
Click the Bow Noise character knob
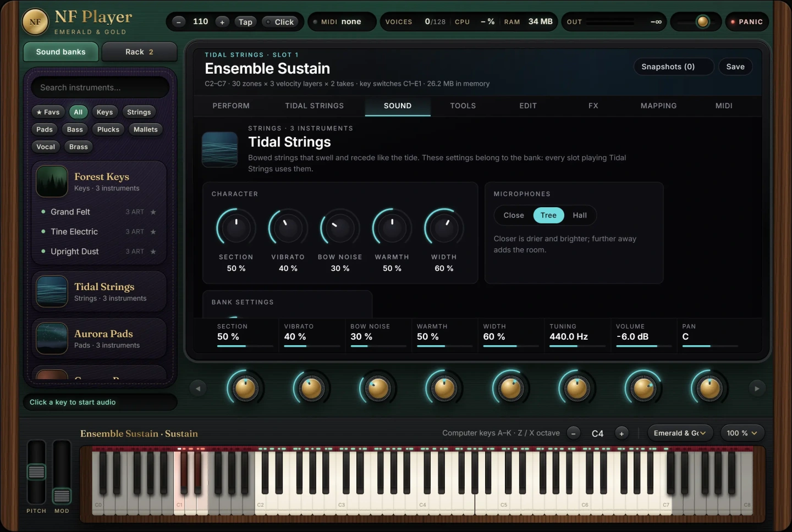click(x=340, y=228)
